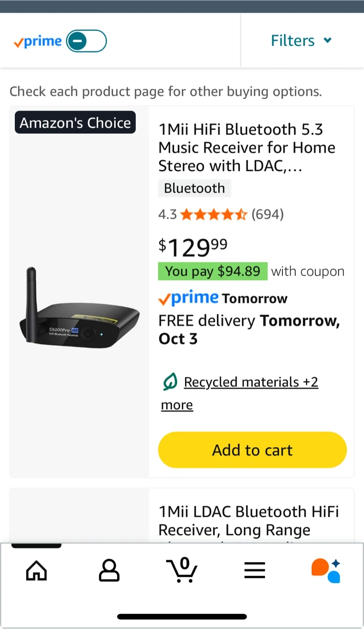Image resolution: width=364 pixels, height=629 pixels.
Task: Open the shopping cart icon
Action: tap(182, 570)
